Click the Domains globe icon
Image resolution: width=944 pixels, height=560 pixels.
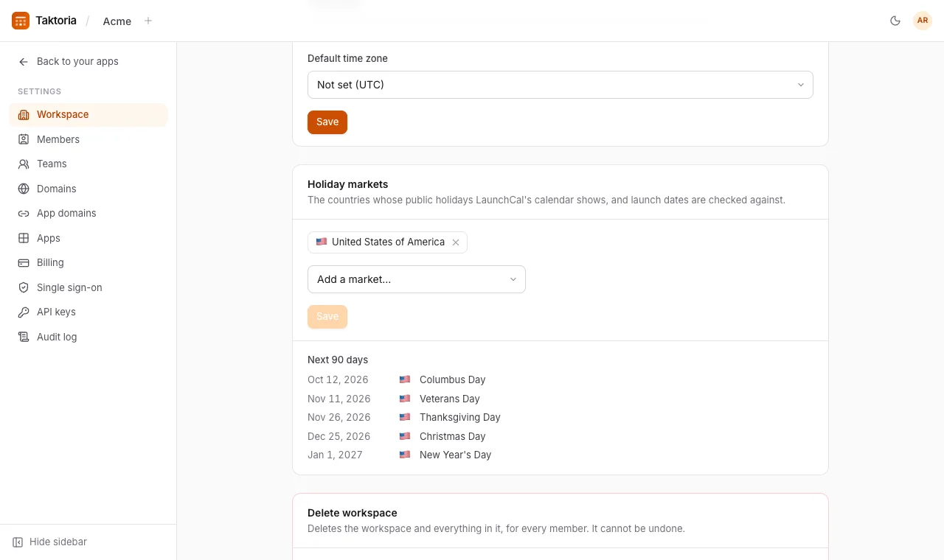tap(24, 189)
